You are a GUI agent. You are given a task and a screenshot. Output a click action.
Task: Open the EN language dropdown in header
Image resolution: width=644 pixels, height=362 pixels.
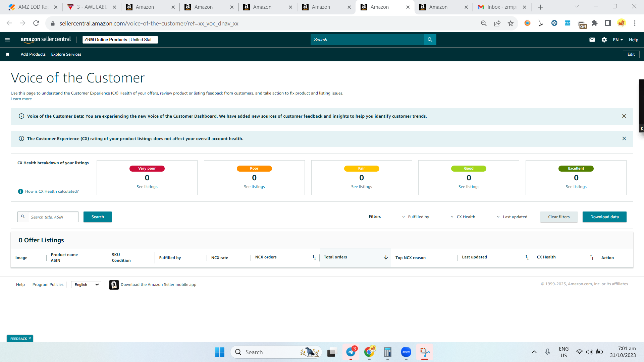coord(618,40)
